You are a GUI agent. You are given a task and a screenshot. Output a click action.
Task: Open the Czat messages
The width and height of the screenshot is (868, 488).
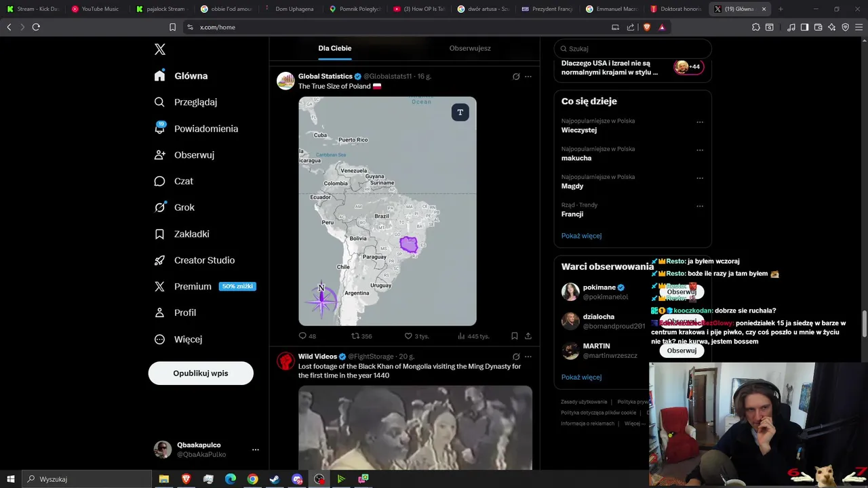[174, 181]
